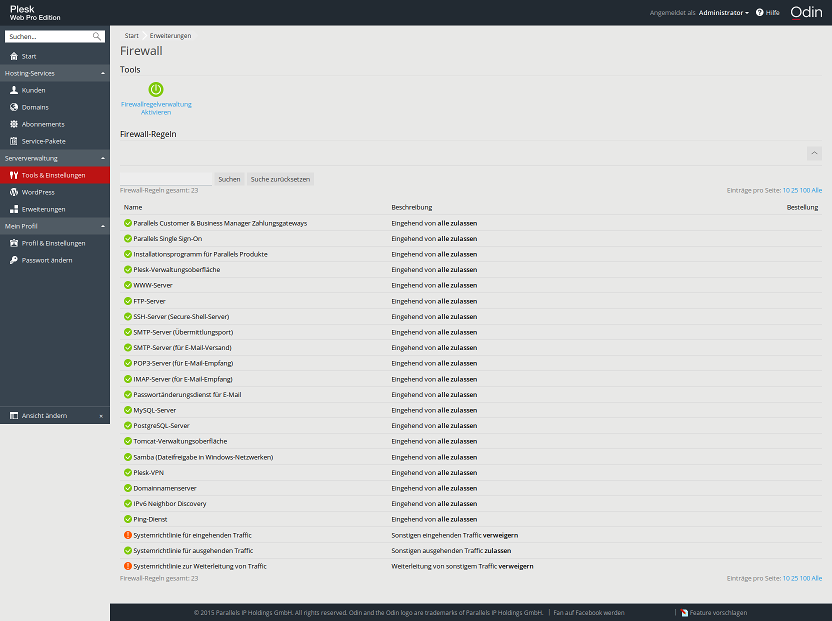Open Tools & Einstellungen in the sidebar
The image size is (832, 621).
[55, 175]
